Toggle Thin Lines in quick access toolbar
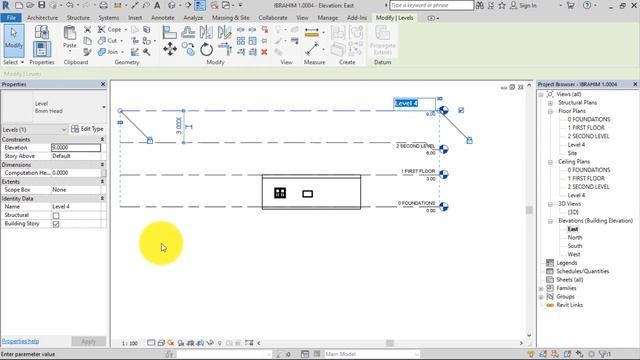Image resolution: width=640 pixels, height=360 pixels. [x=200, y=5]
